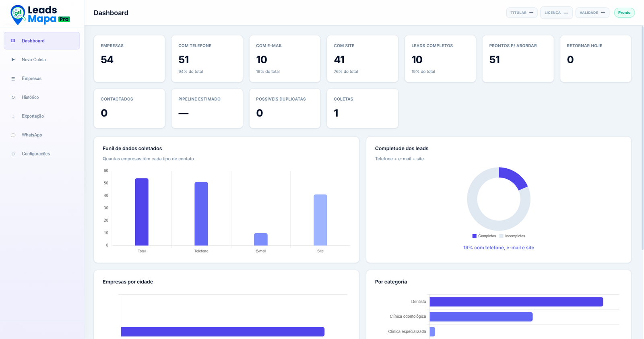Open Configurações in the sidebar
The image size is (644, 339).
click(42, 154)
